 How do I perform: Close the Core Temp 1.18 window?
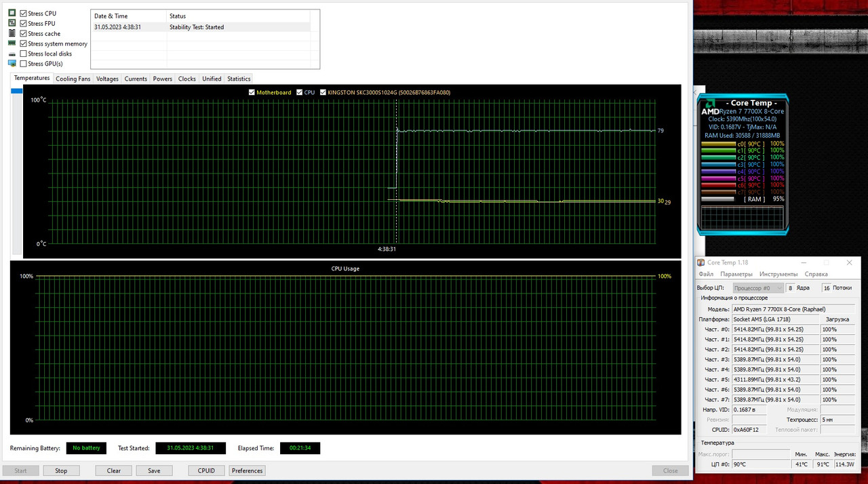[x=849, y=262]
